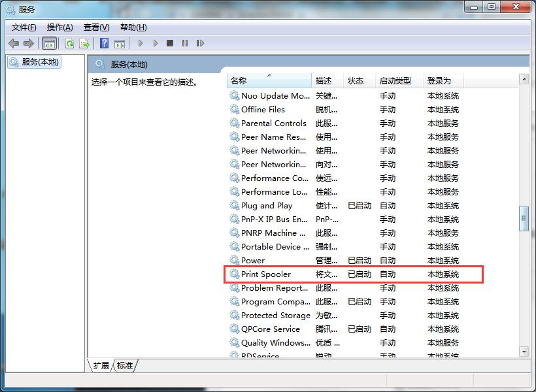The width and height of the screenshot is (536, 392).
Task: Toggle the show/hide console tree icon
Action: 48,43
